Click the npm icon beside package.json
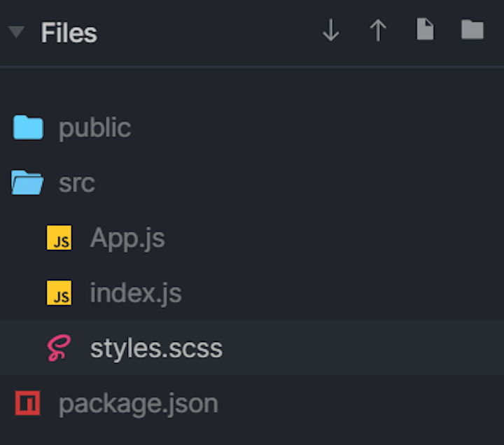Image resolution: width=504 pixels, height=445 pixels. (28, 403)
